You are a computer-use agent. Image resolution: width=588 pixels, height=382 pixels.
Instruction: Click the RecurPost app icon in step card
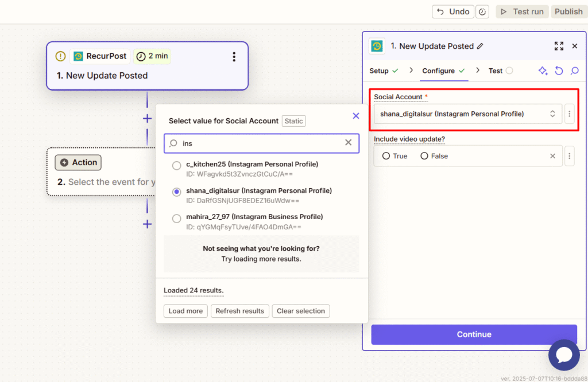point(78,56)
